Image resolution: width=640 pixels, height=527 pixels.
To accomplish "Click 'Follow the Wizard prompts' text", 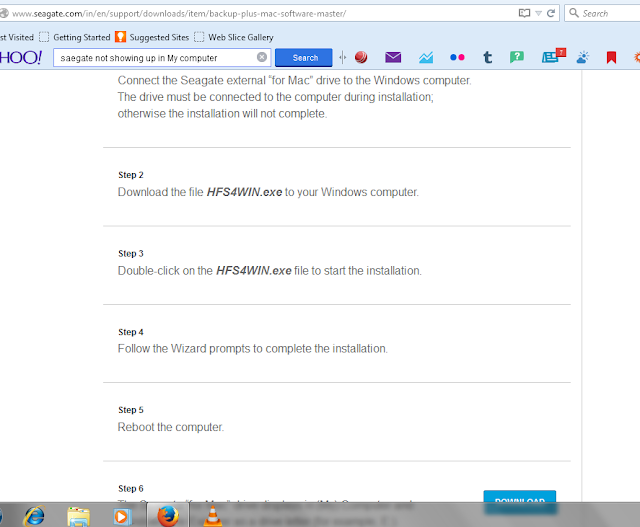I will point(184,349).
